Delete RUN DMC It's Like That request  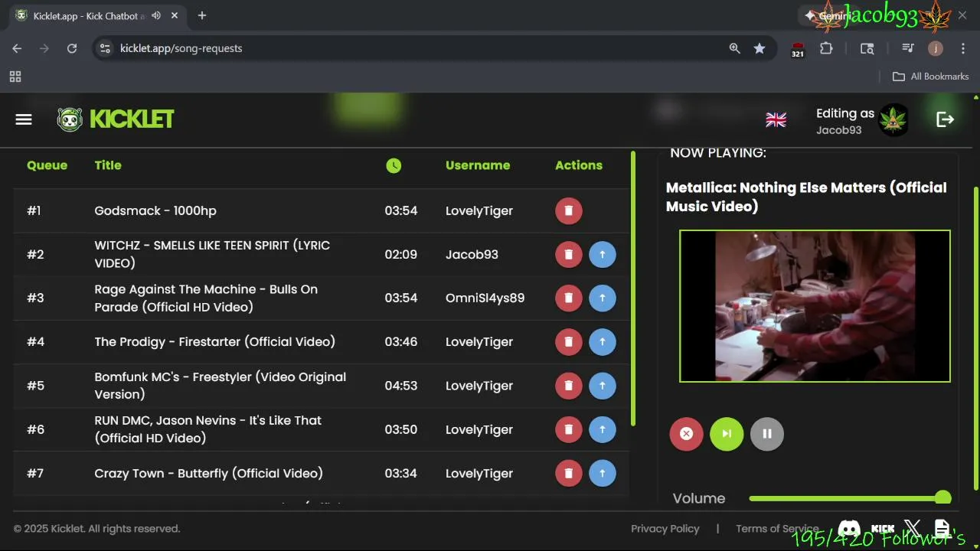tap(568, 429)
